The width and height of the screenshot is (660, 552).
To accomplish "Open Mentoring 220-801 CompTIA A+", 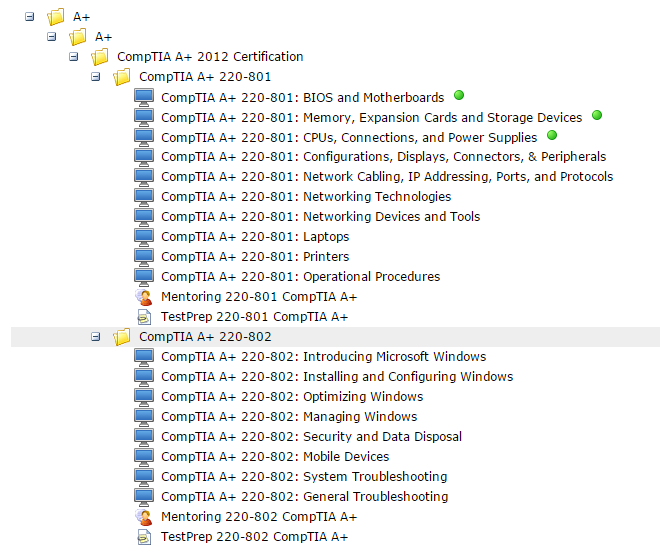I will pyautogui.click(x=259, y=297).
